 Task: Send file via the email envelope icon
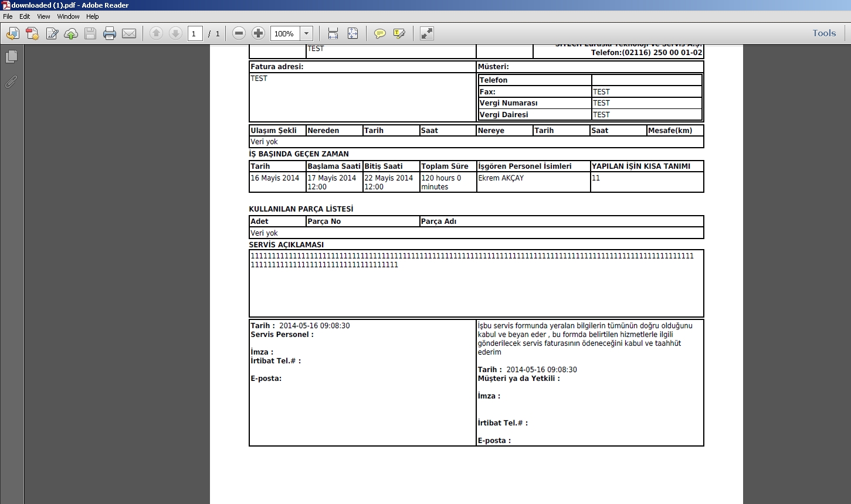[x=129, y=33]
